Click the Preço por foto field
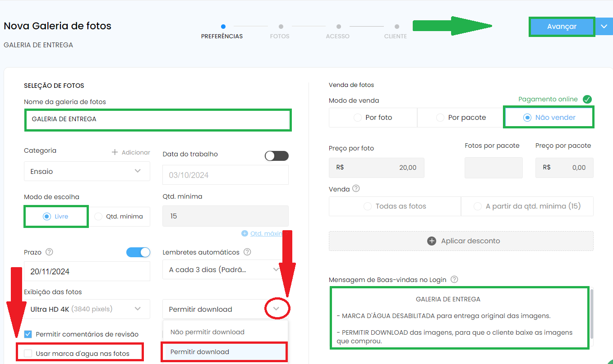Image resolution: width=613 pixels, height=364 pixels. 377,168
